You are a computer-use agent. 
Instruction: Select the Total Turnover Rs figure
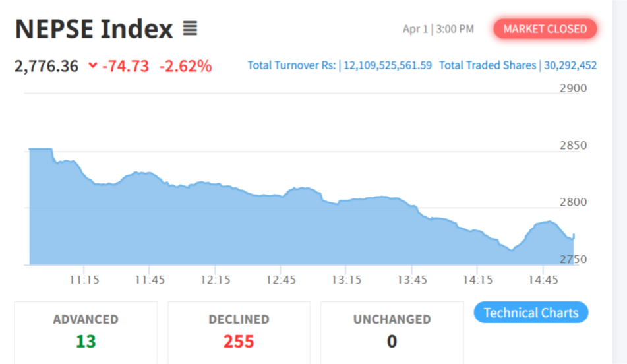tap(387, 65)
